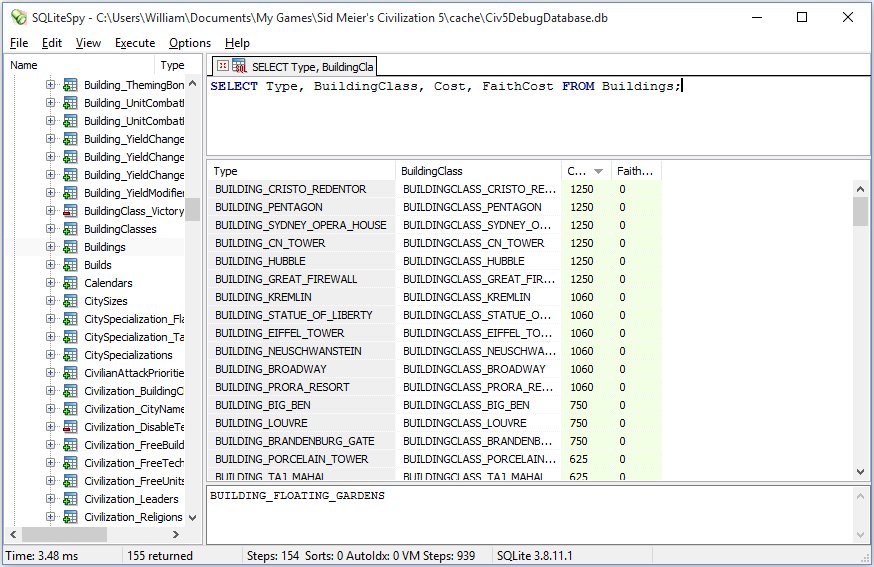Select the BUILDING_LOUVRE cell
Viewport: 874px width, 567px height.
[302, 423]
